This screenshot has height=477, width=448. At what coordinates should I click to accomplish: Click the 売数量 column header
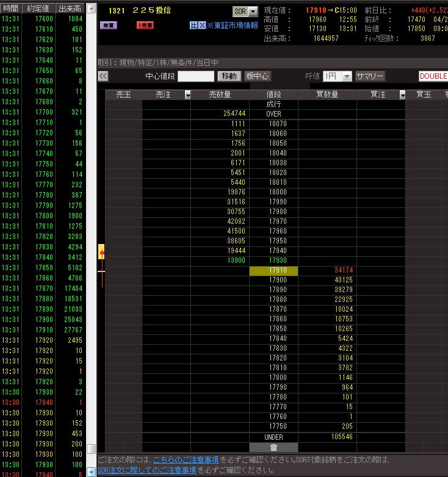[220, 95]
